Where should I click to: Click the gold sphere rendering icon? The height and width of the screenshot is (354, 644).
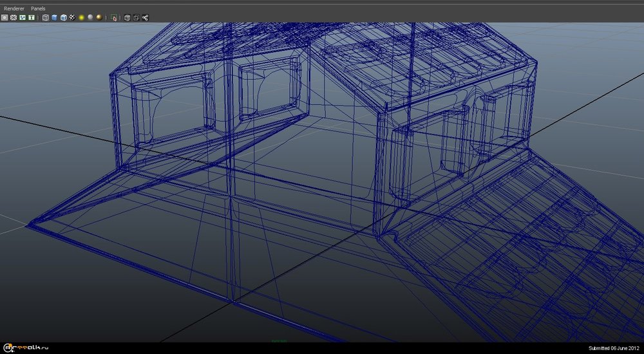click(99, 18)
